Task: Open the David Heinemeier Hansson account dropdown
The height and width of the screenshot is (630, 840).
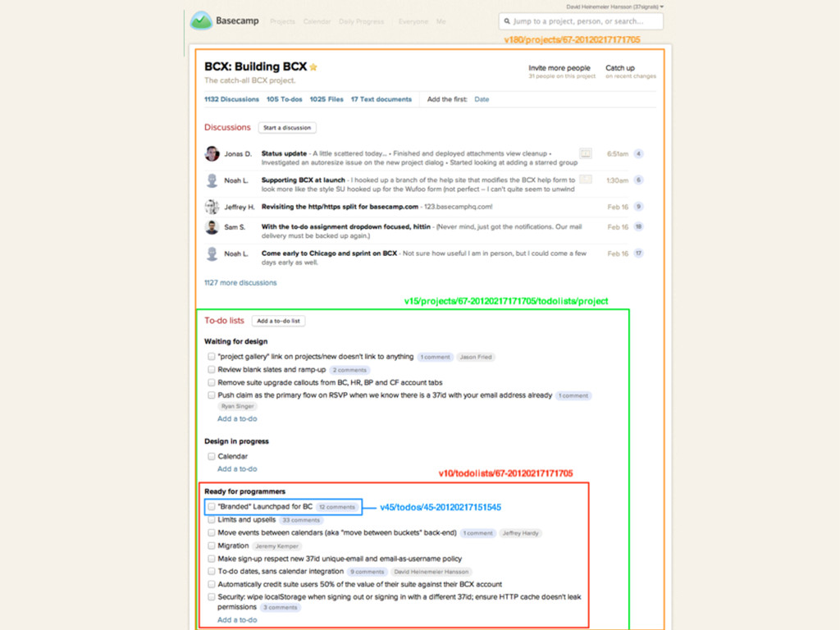Action: [615, 7]
